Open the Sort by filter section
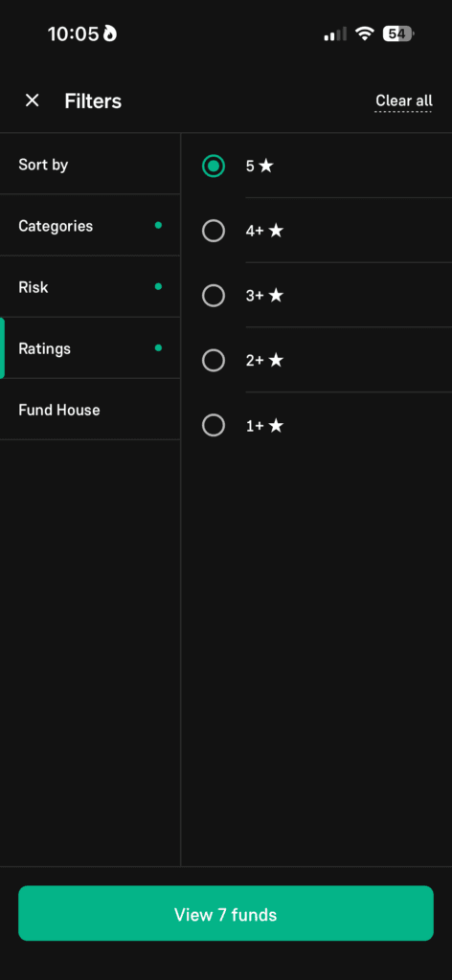The height and width of the screenshot is (980, 452). click(x=90, y=164)
